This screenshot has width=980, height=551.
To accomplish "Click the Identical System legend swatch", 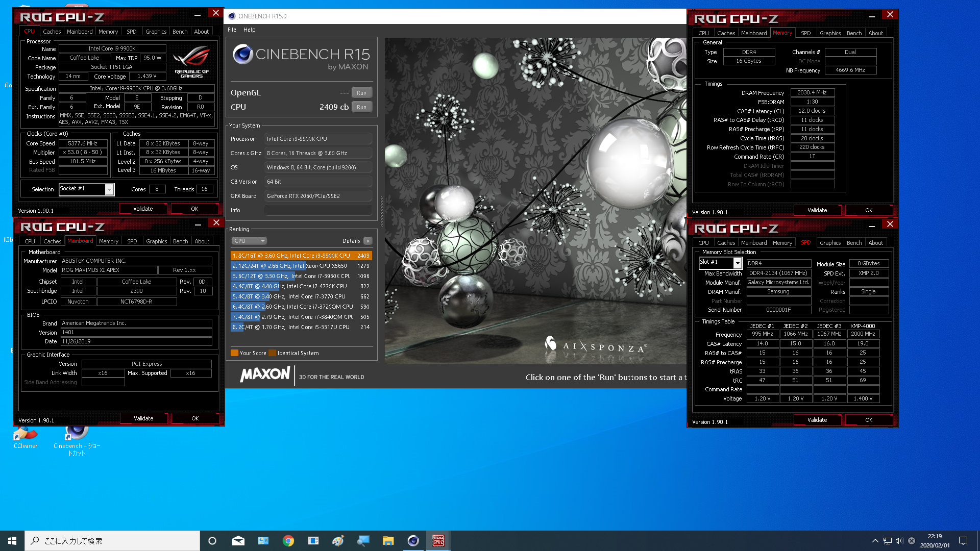I will pyautogui.click(x=272, y=353).
